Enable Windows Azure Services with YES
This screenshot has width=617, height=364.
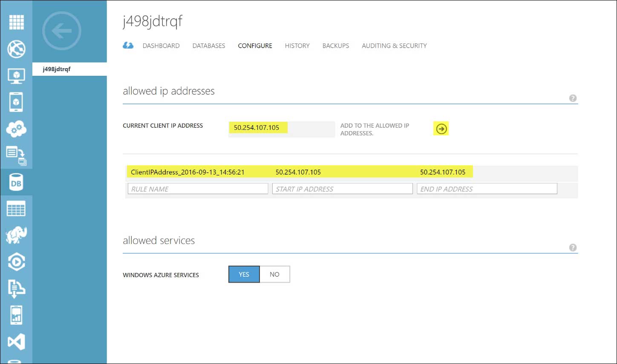244,274
